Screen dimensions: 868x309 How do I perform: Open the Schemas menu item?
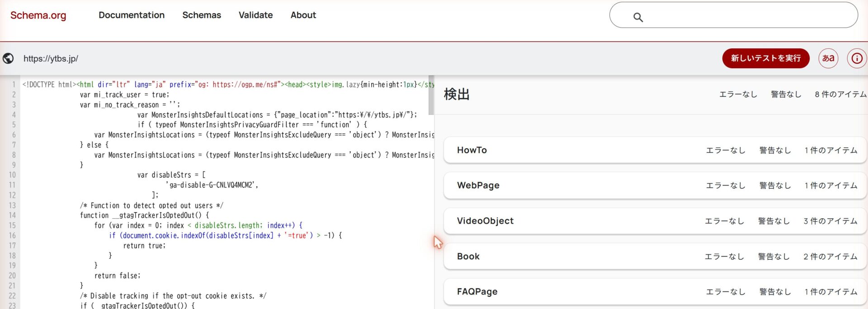coord(202,15)
